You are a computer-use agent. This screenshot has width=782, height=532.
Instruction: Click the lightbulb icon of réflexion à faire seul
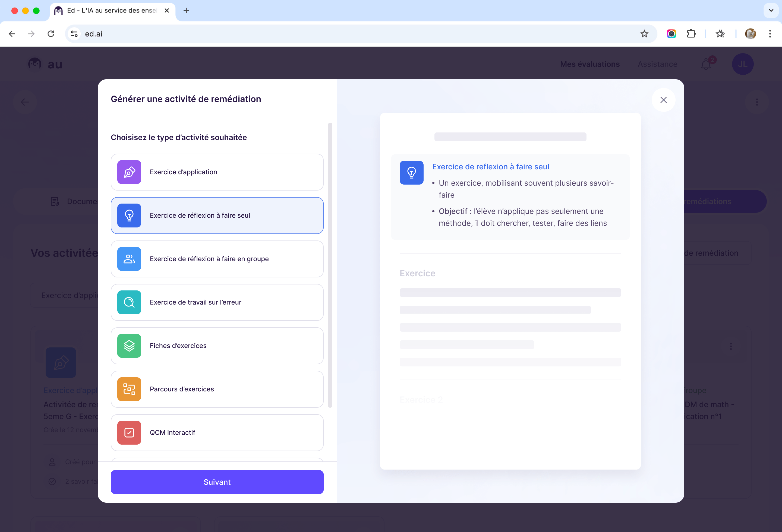coord(129,215)
